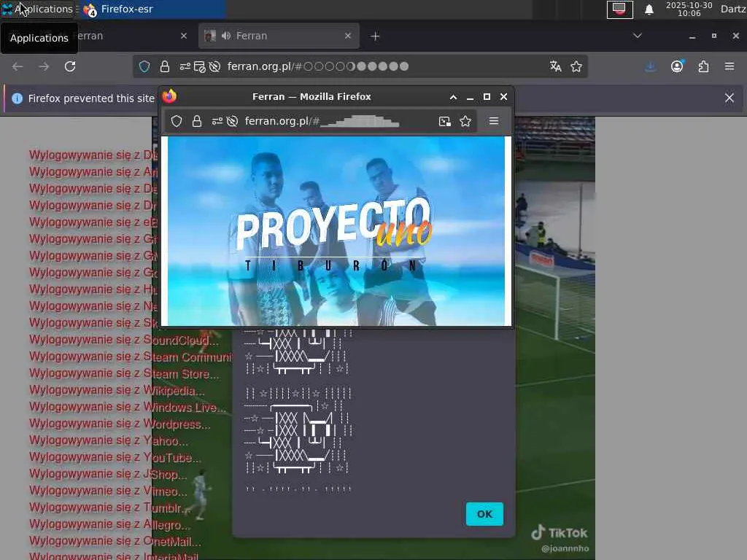
Task: Click 'Wylogowywanie się z Yahoo...' text
Action: click(x=109, y=440)
